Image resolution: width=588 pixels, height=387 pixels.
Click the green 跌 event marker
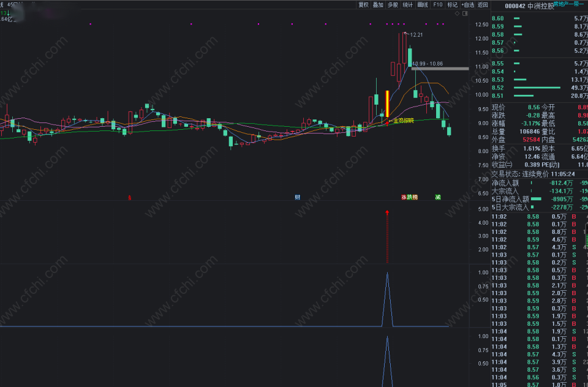pyautogui.click(x=410, y=197)
